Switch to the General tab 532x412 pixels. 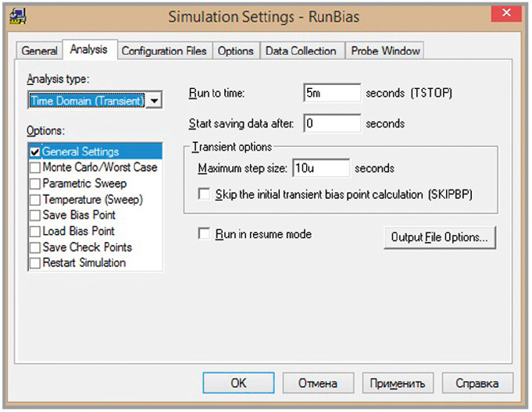coord(39,51)
